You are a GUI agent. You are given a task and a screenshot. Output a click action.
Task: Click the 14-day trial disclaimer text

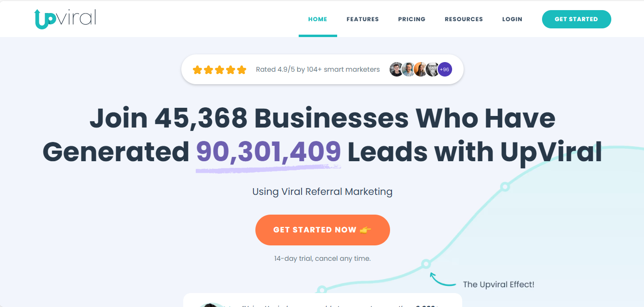(x=323, y=258)
